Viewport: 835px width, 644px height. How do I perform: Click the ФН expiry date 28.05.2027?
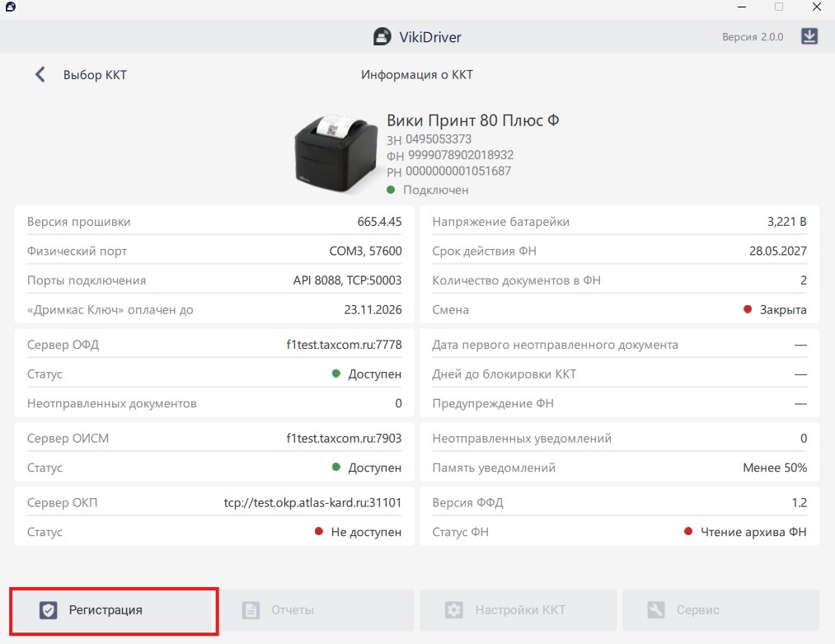[x=777, y=251]
